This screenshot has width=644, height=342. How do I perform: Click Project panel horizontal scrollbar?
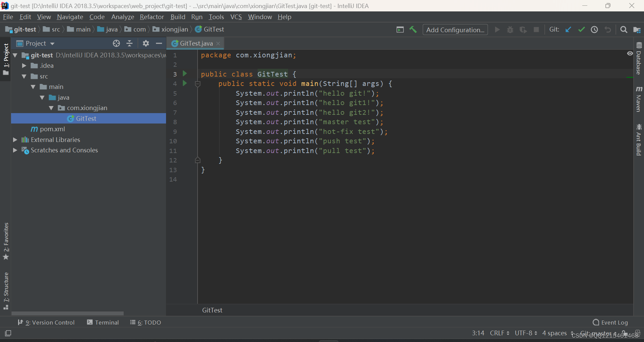68,313
